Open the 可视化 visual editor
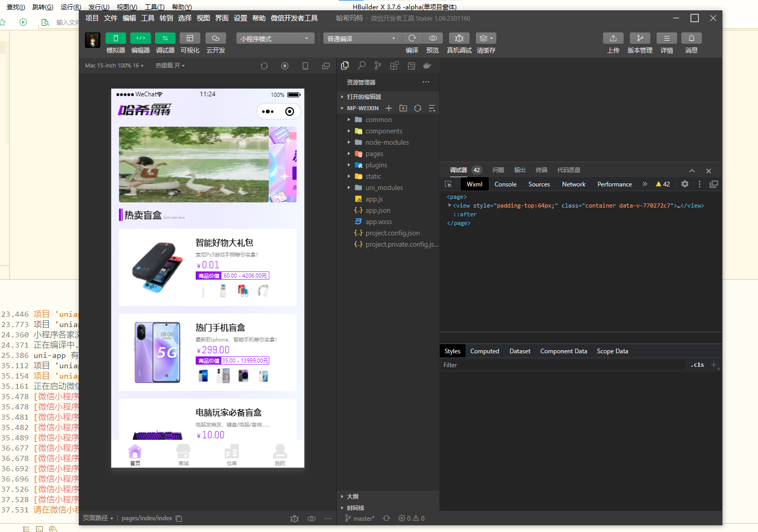Image resolution: width=758 pixels, height=532 pixels. [190, 38]
